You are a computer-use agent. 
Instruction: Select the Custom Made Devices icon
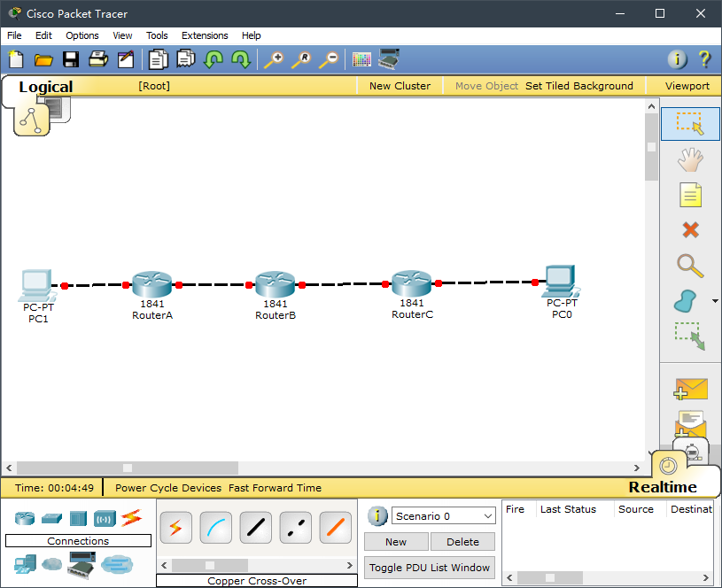coord(81,565)
